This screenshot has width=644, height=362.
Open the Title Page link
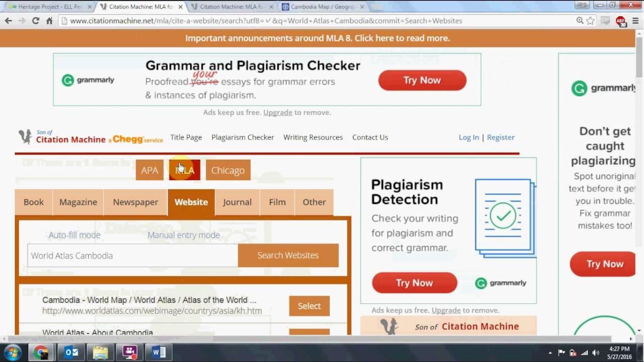tap(186, 137)
